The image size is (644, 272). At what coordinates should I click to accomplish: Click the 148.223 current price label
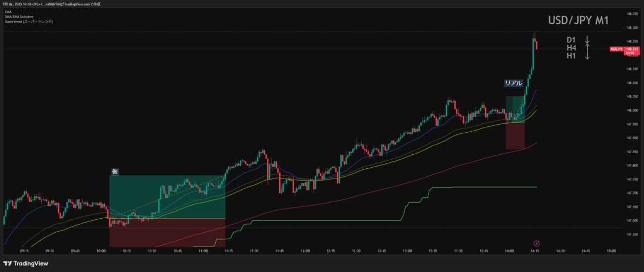click(x=632, y=49)
